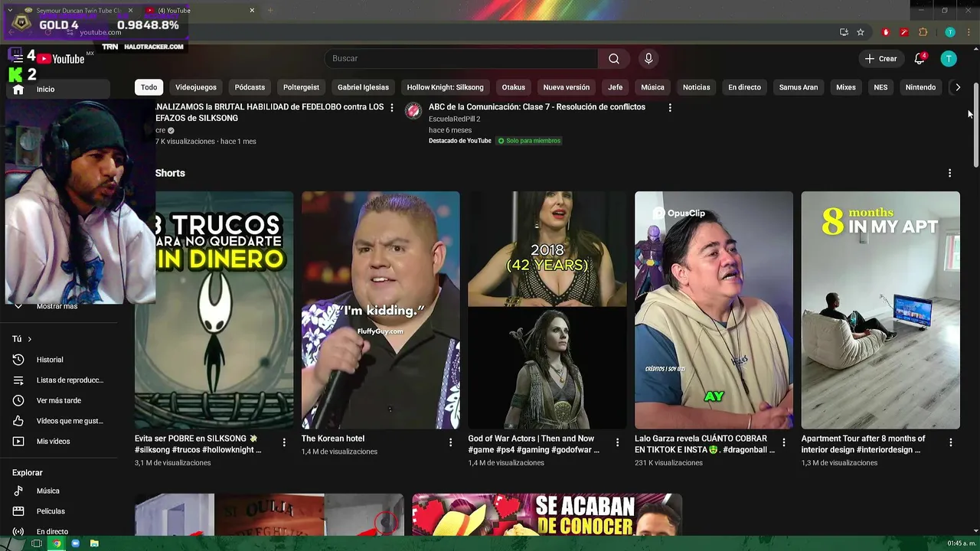Open the Chrome three-dot menu
980x551 pixels.
pos(967,32)
